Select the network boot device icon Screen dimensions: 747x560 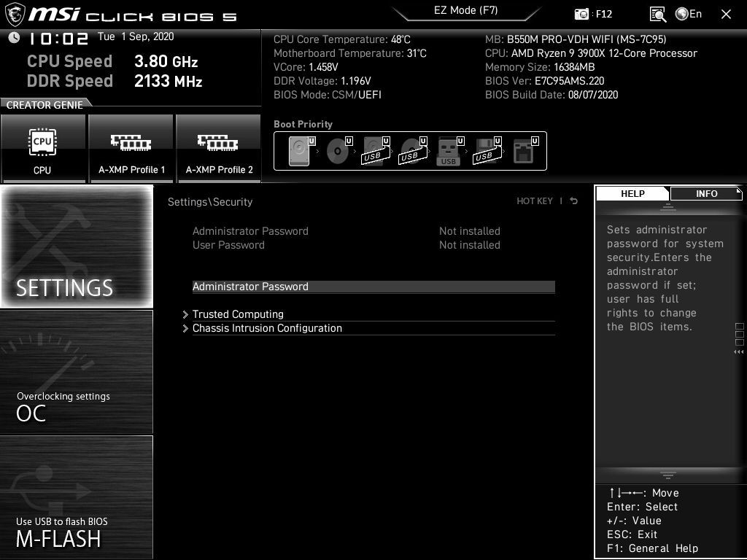coord(525,151)
